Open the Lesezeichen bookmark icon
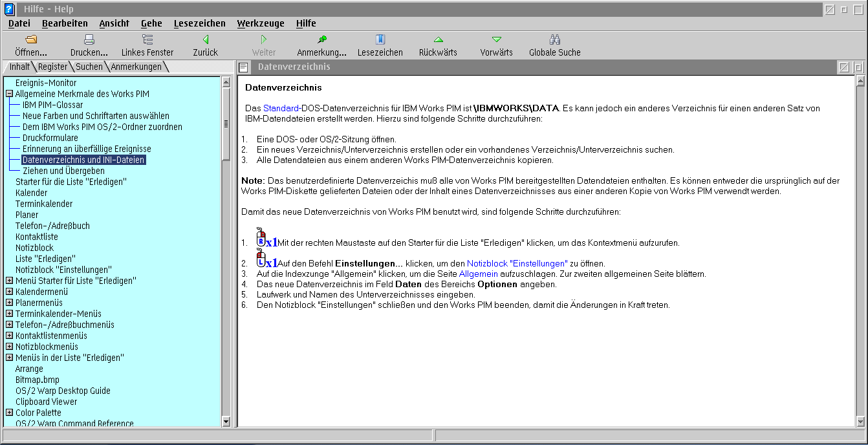 tap(380, 39)
